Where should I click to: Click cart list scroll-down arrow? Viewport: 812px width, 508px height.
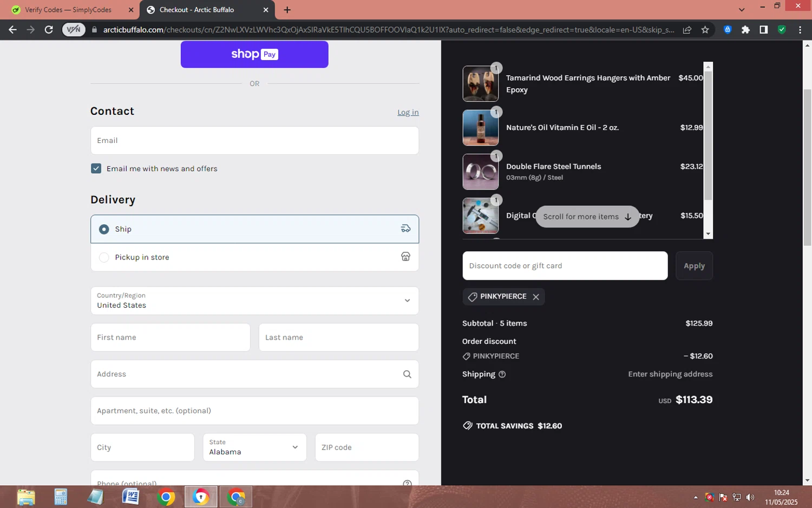coord(708,234)
